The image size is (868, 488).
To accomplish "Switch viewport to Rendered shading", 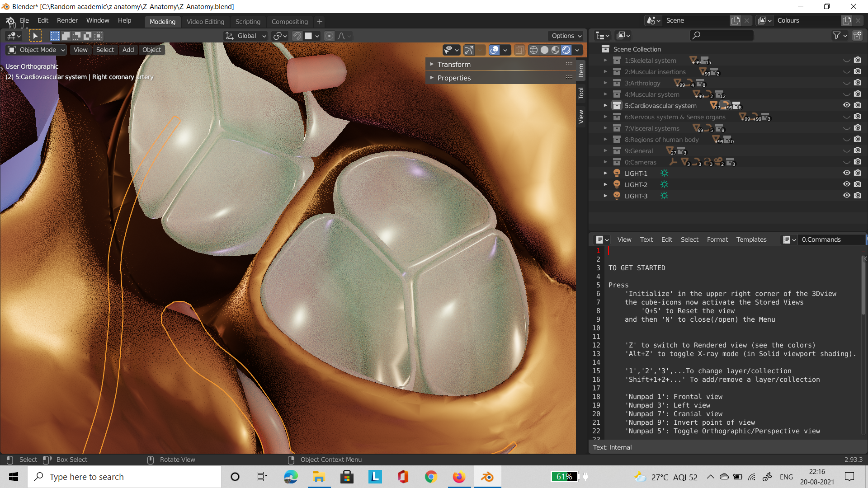I will 566,50.
